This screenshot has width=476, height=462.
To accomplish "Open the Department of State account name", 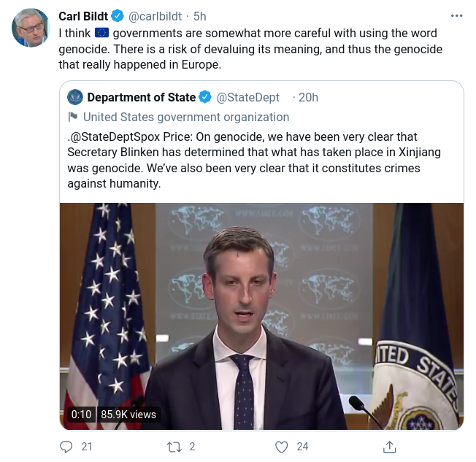I will (141, 98).
